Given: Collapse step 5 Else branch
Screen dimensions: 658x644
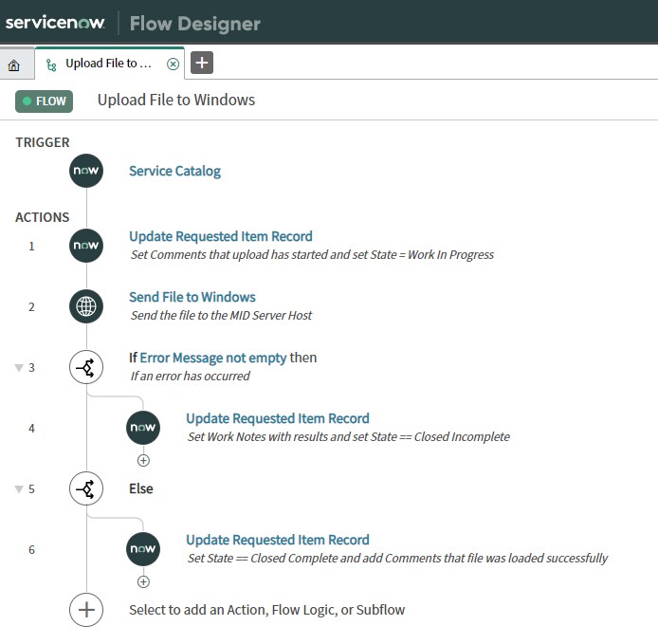Looking at the screenshot, I should (x=19, y=489).
